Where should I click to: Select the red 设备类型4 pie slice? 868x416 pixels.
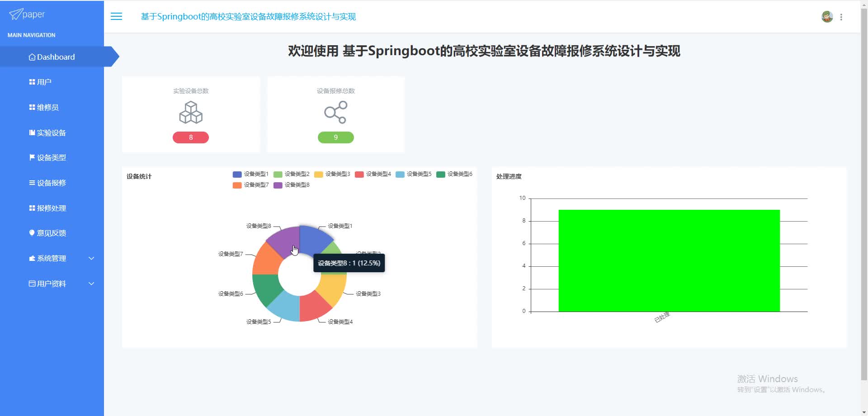(x=314, y=308)
